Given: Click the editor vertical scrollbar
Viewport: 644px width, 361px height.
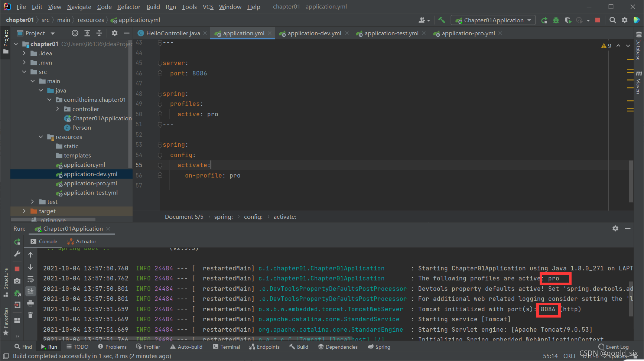Looking at the screenshot, I should (x=631, y=181).
